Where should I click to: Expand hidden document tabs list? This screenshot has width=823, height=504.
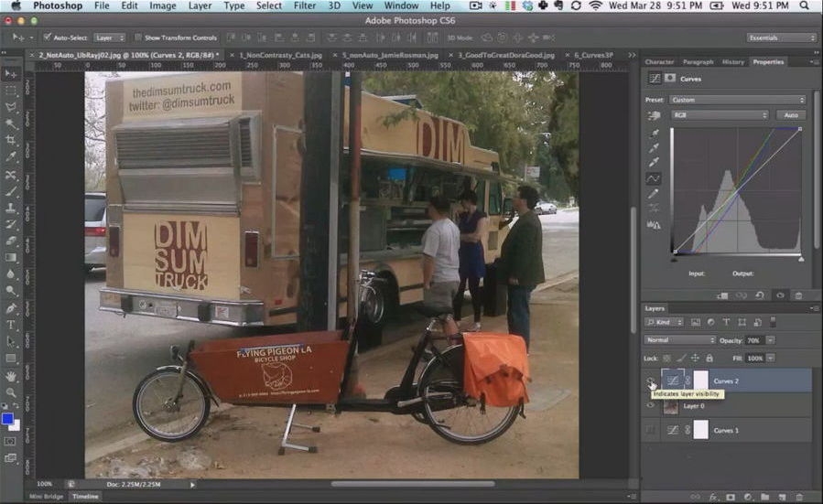click(632, 55)
